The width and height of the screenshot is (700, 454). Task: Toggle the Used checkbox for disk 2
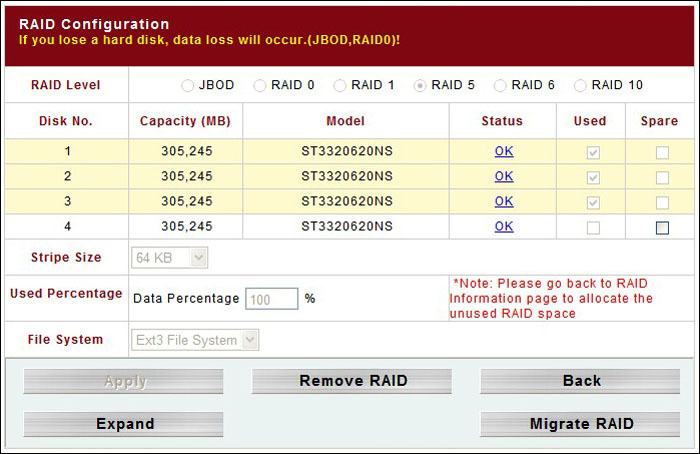[x=593, y=178]
